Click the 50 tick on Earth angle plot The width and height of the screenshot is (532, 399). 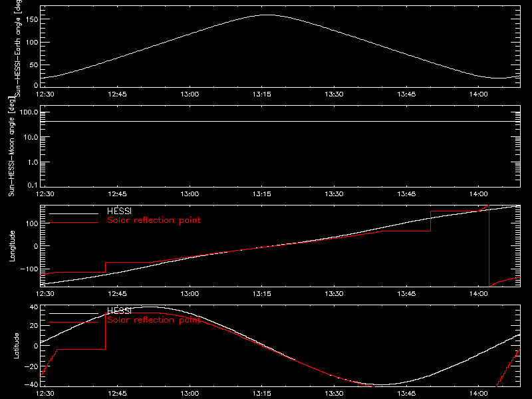pos(35,65)
